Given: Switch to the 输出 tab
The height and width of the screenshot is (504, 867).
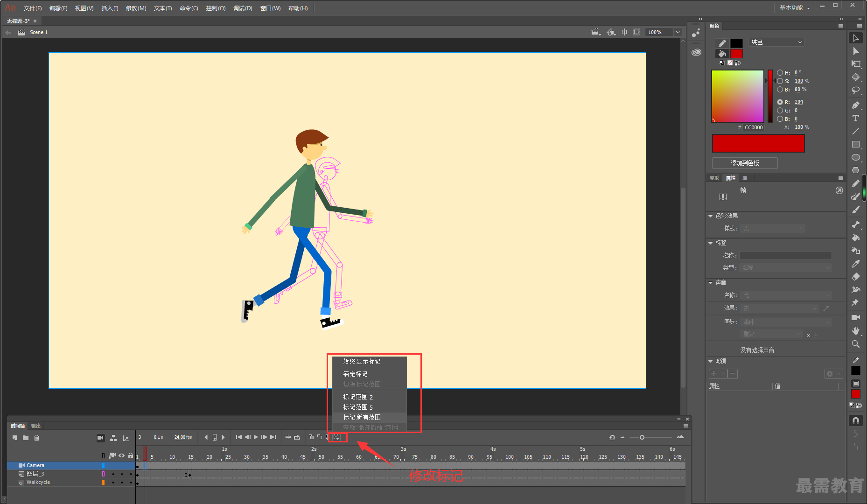Looking at the screenshot, I should point(36,426).
